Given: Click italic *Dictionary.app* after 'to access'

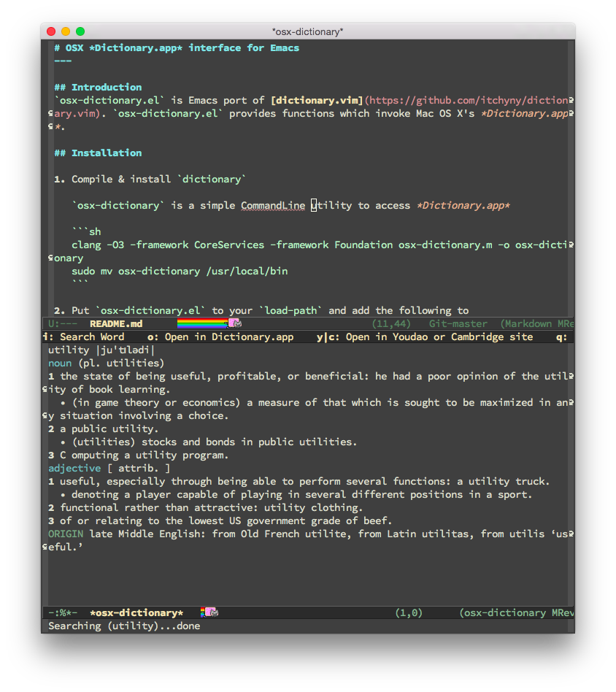Looking at the screenshot, I should pyautogui.click(x=463, y=206).
